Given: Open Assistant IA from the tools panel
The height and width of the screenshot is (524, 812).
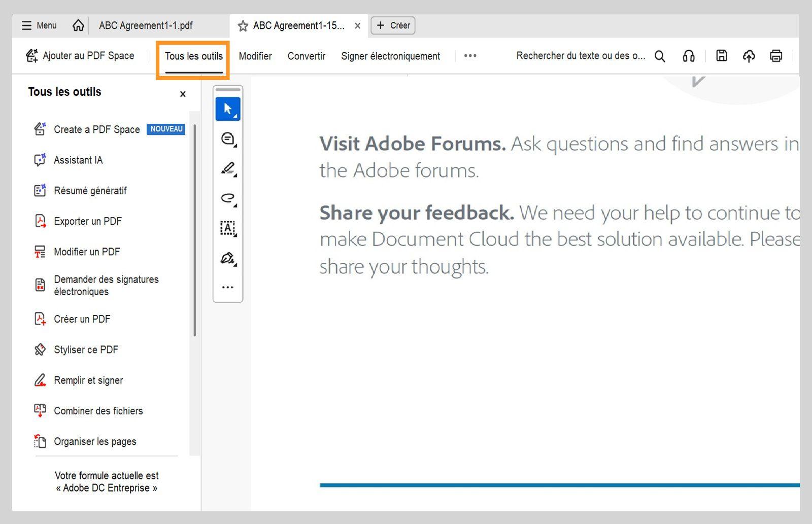Looking at the screenshot, I should (78, 160).
